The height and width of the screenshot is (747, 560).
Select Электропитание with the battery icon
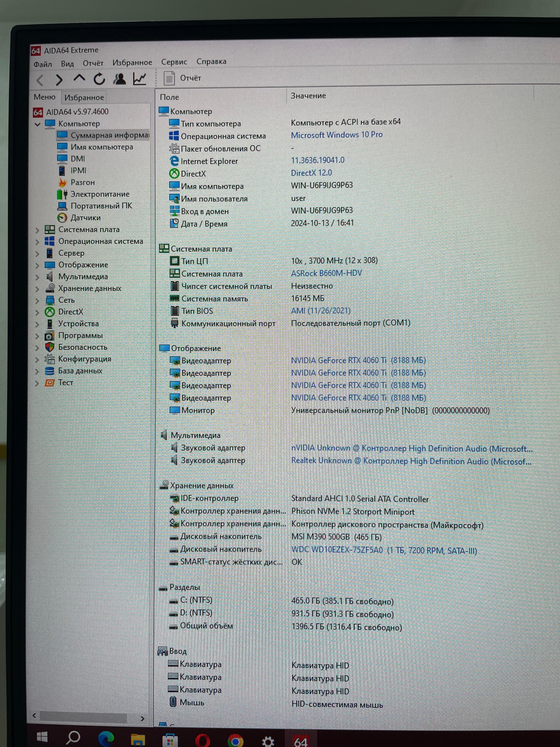[94, 194]
